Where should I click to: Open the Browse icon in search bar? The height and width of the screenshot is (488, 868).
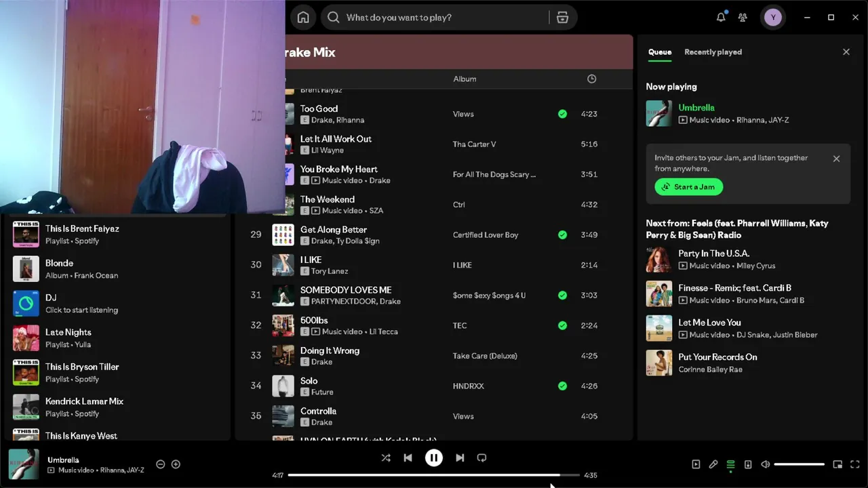562,18
